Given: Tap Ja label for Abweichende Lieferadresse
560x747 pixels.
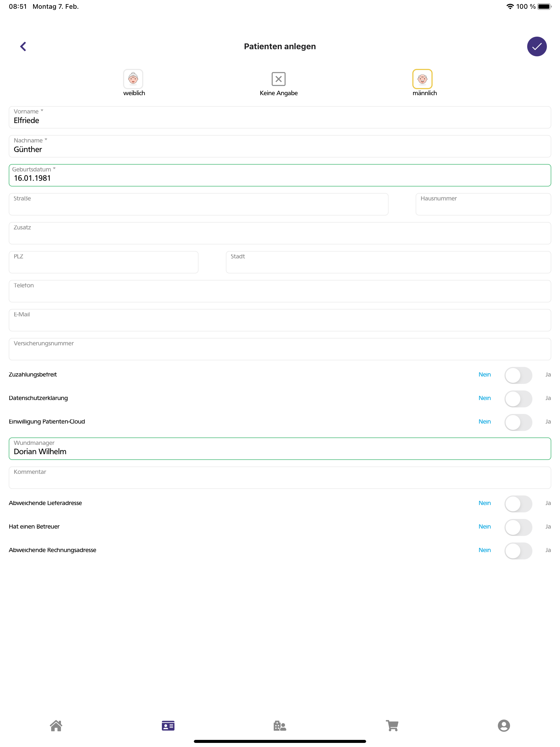Looking at the screenshot, I should click(x=548, y=503).
